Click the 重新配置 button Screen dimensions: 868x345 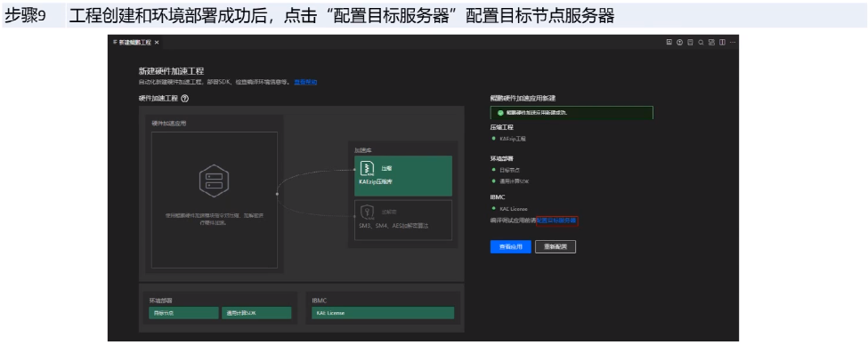point(556,246)
